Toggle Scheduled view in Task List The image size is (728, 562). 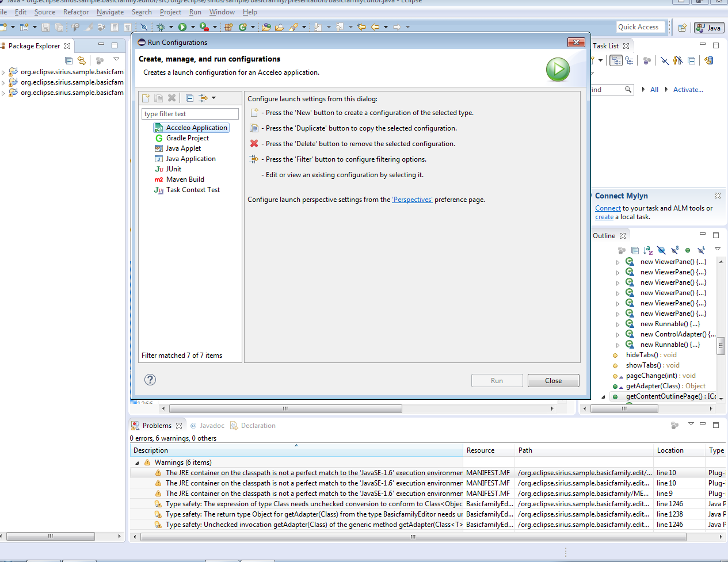pos(629,60)
